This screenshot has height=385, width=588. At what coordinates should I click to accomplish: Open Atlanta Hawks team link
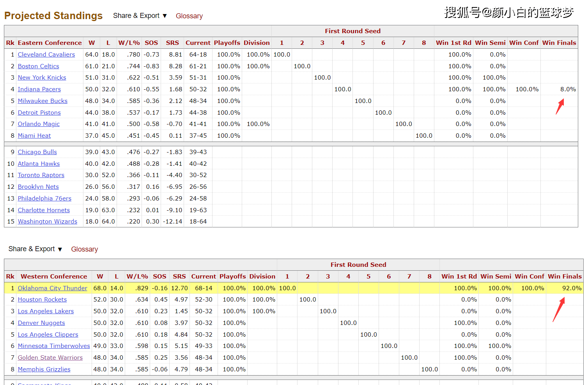pos(39,164)
